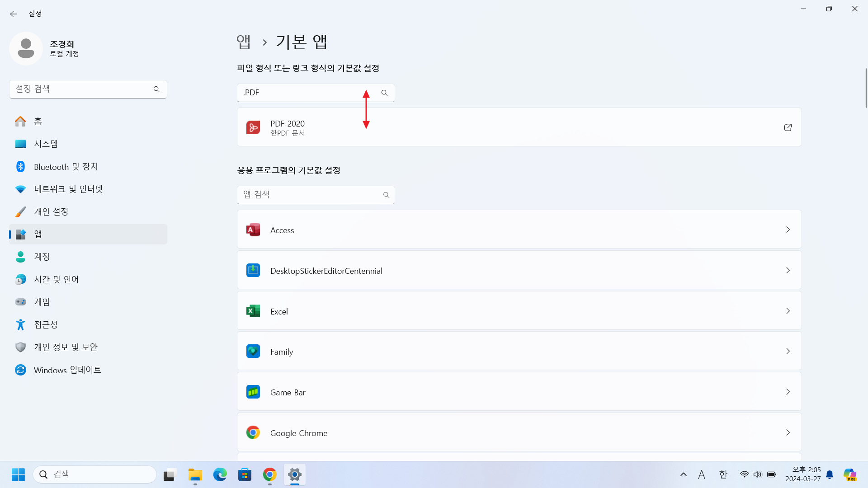Expand the DesktopStickerEditorCentennial row chevron
Image resolution: width=868 pixels, height=488 pixels.
[x=788, y=270]
